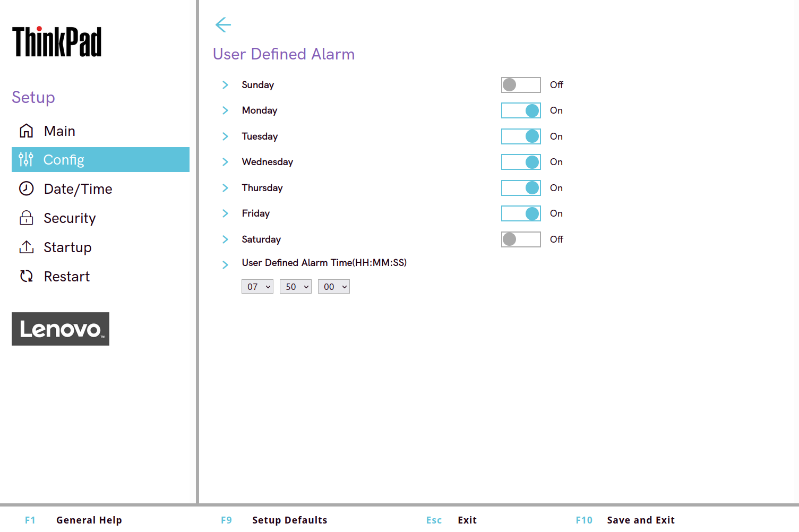This screenshot has width=799, height=532.
Task: Click Esc Exit
Action: tap(451, 520)
